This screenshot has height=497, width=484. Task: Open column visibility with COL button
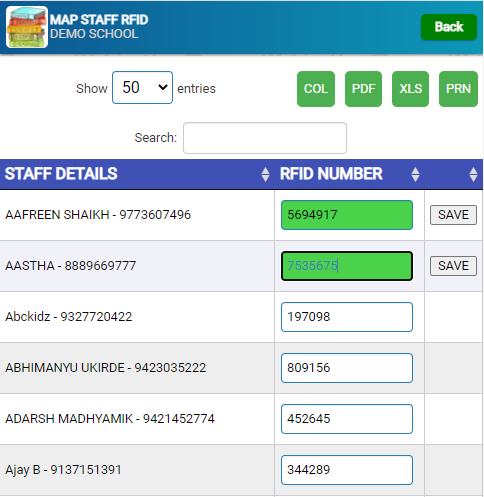(x=316, y=89)
